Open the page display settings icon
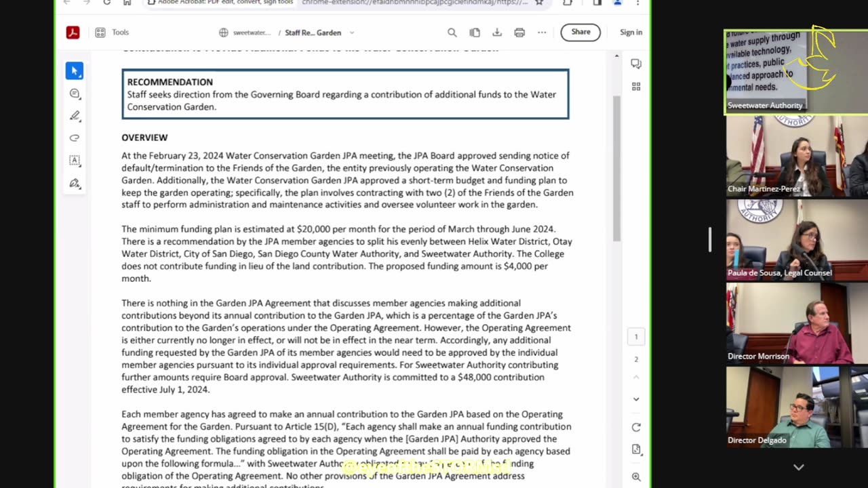868x488 pixels. coord(636,450)
